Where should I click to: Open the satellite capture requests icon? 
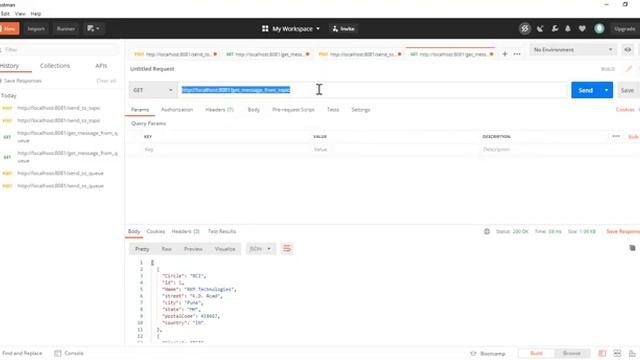540,29
